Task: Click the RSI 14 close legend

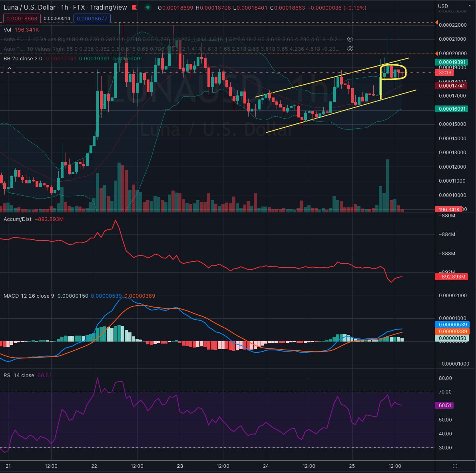Action: coord(18,376)
